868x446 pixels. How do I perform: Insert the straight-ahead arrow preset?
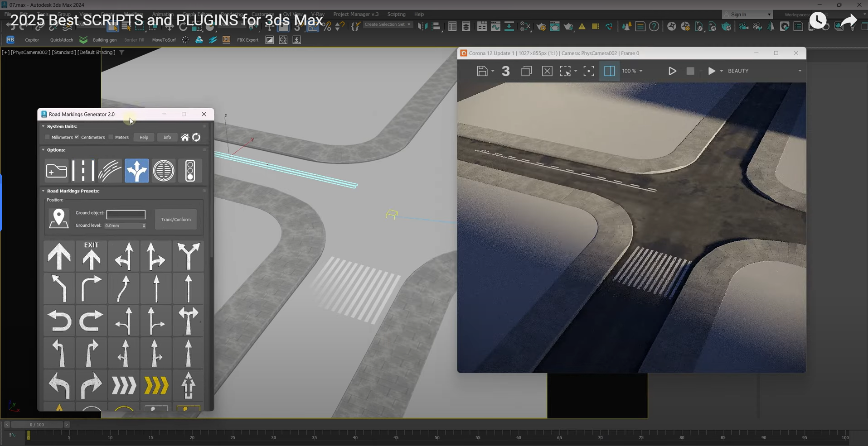pos(59,256)
